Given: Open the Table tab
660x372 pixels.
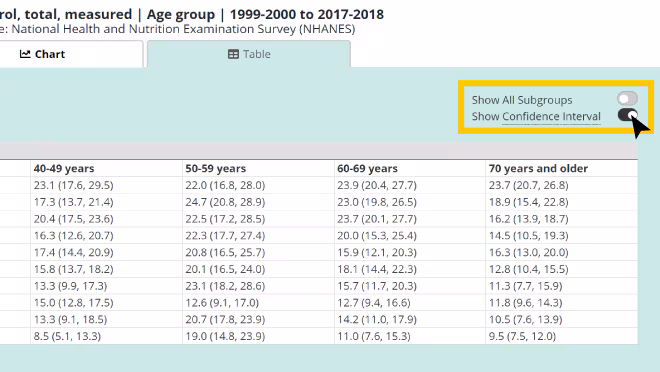Looking at the screenshot, I should point(249,54).
